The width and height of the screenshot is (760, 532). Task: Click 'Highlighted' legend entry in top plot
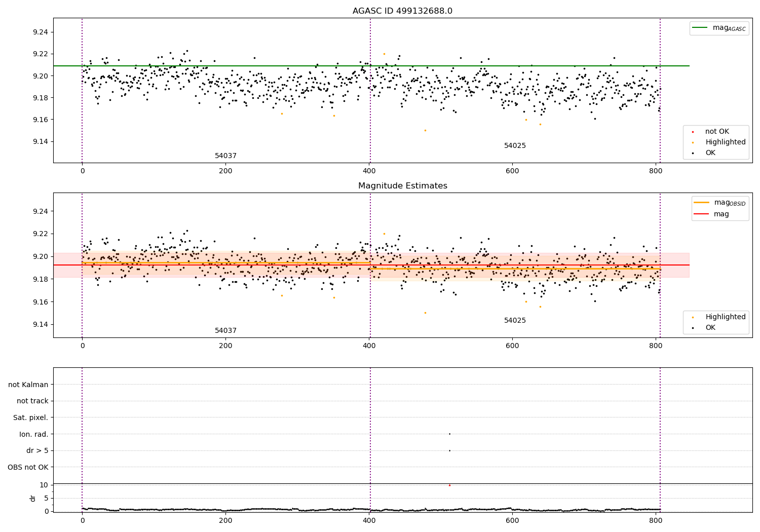[718, 142]
